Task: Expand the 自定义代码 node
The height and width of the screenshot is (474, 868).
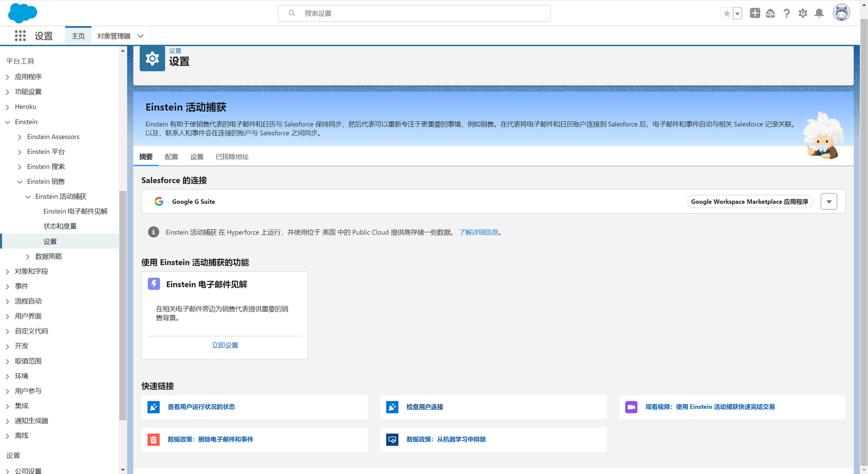Action: pyautogui.click(x=8, y=331)
